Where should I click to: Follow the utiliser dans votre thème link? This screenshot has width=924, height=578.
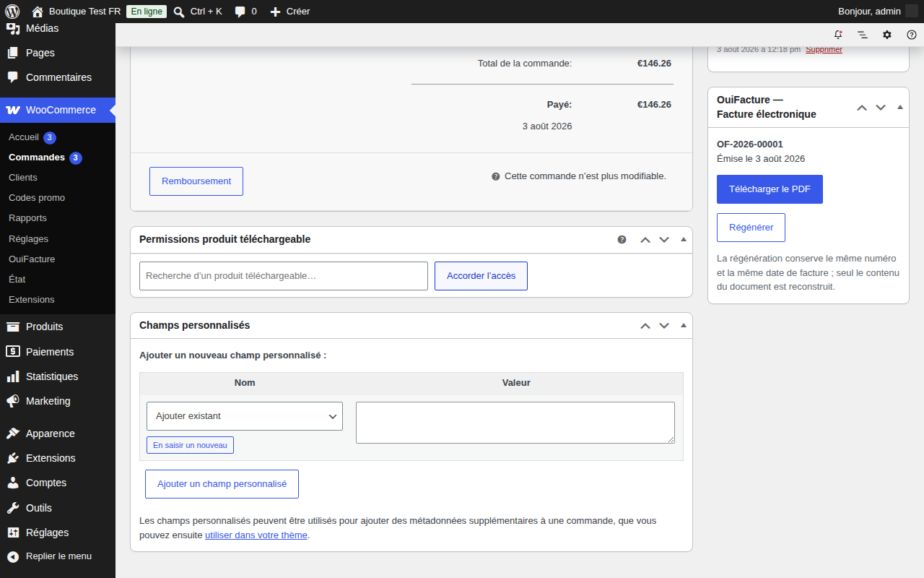coord(256,535)
